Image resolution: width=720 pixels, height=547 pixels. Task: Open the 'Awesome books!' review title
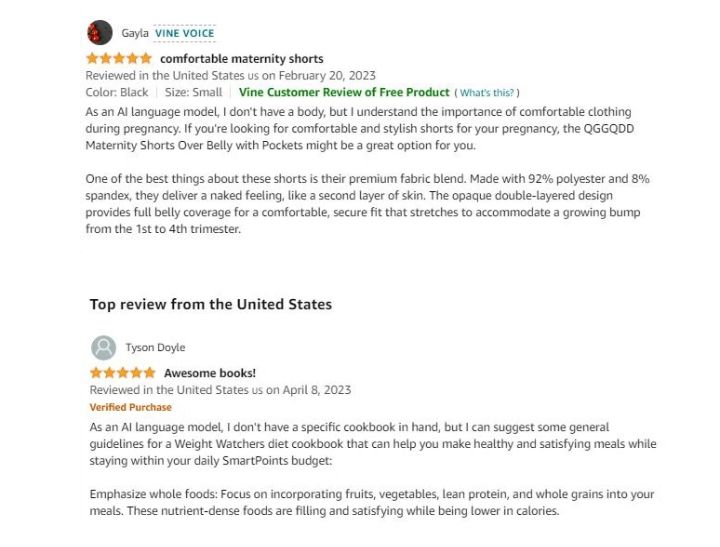pos(210,373)
